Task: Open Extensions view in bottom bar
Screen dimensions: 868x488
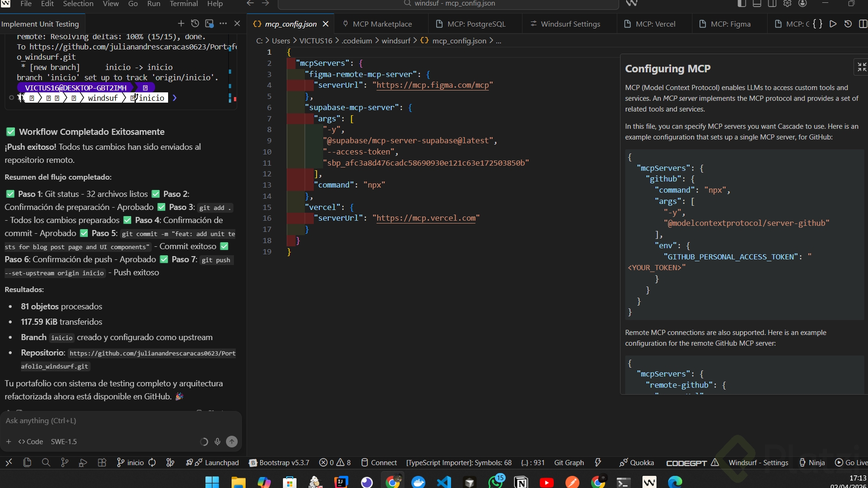Action: coord(102,463)
